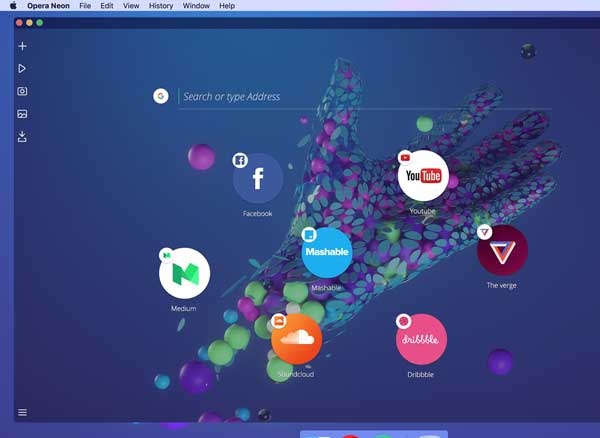This screenshot has width=600, height=438.
Task: Open the Opera Neon menu
Action: [48, 6]
